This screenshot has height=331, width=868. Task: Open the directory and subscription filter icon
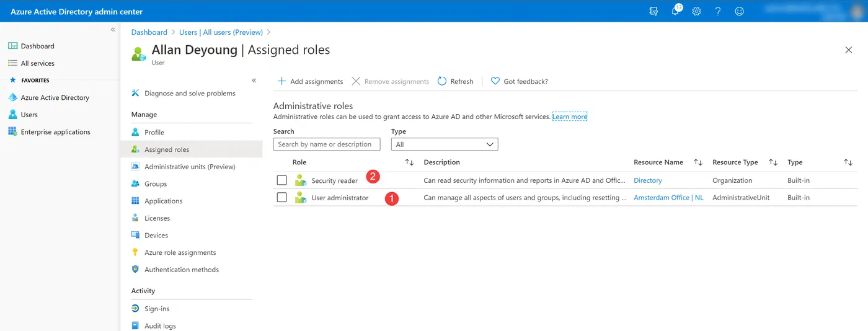[x=653, y=11]
